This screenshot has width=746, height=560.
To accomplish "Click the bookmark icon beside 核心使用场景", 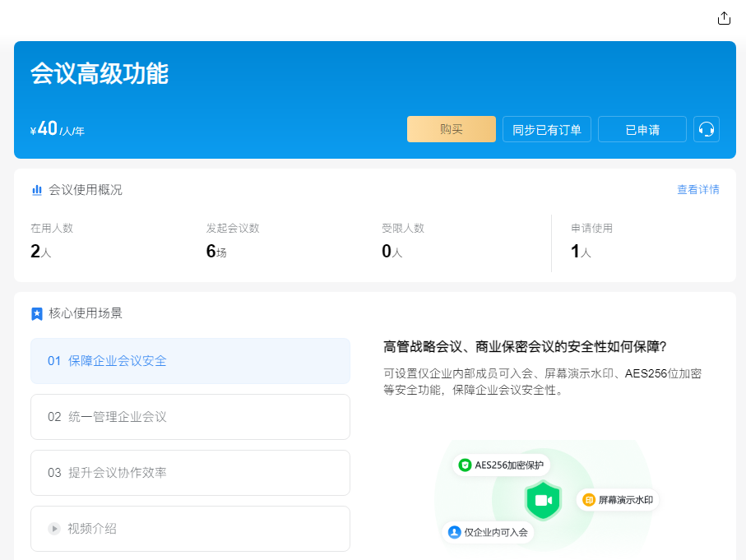I will pyautogui.click(x=36, y=312).
